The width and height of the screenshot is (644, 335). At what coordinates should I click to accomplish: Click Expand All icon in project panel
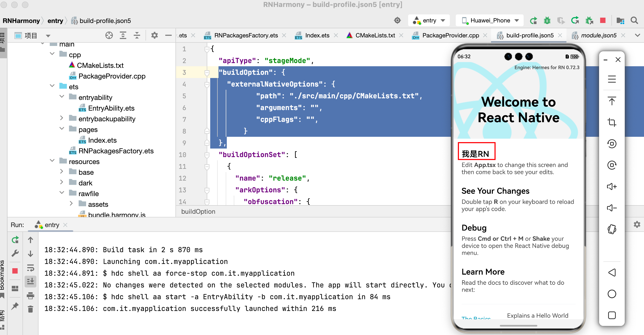pos(123,35)
